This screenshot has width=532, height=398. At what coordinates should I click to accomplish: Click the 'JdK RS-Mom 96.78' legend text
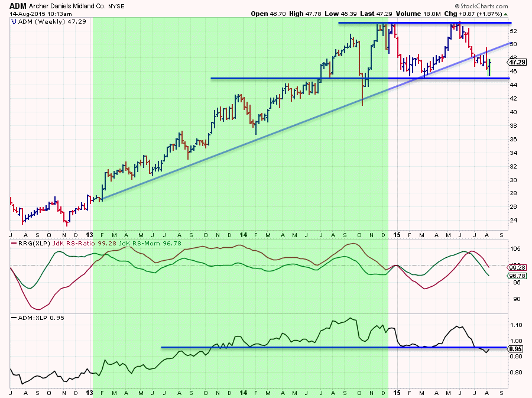pyautogui.click(x=150, y=243)
